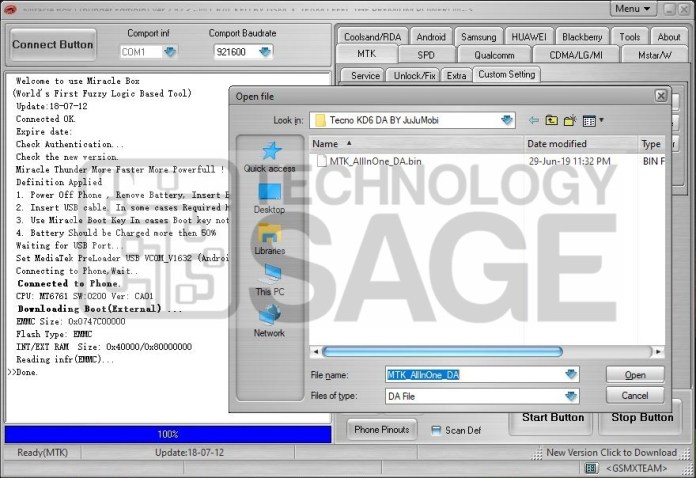
Task: Open the Tools tab
Action: [629, 37]
